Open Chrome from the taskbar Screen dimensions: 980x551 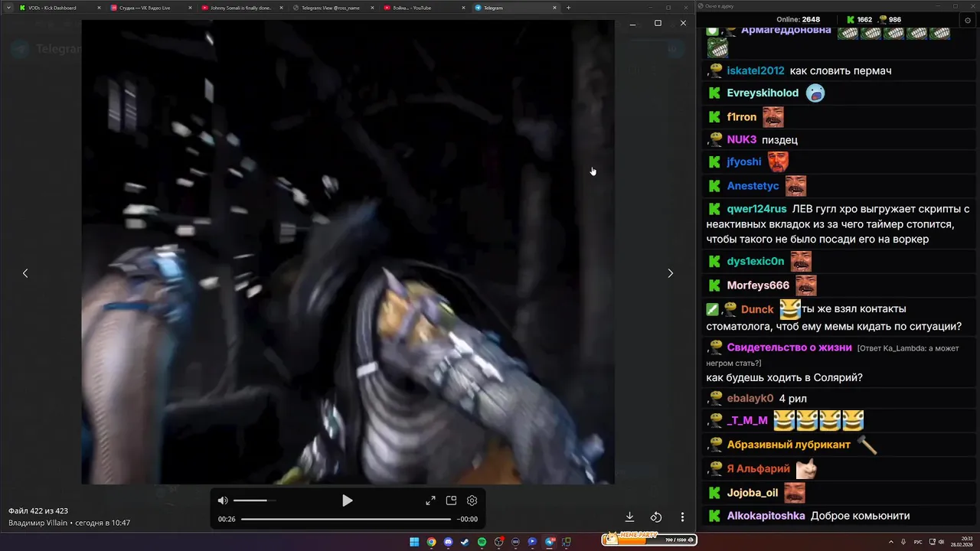click(431, 542)
